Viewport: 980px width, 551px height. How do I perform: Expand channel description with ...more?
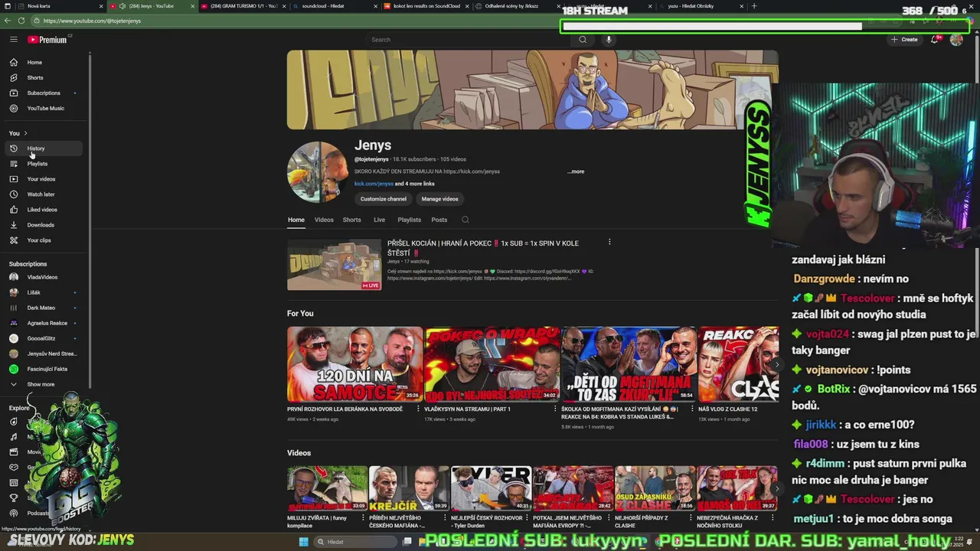(576, 171)
